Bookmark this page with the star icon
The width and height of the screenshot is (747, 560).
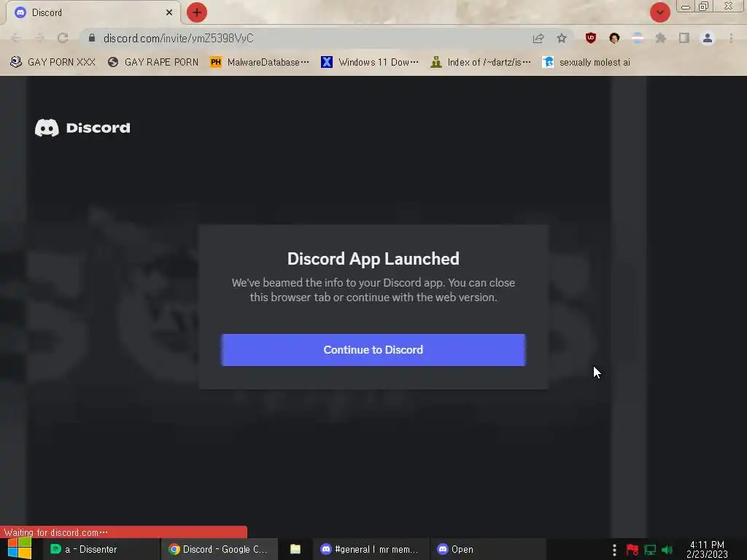tap(562, 38)
